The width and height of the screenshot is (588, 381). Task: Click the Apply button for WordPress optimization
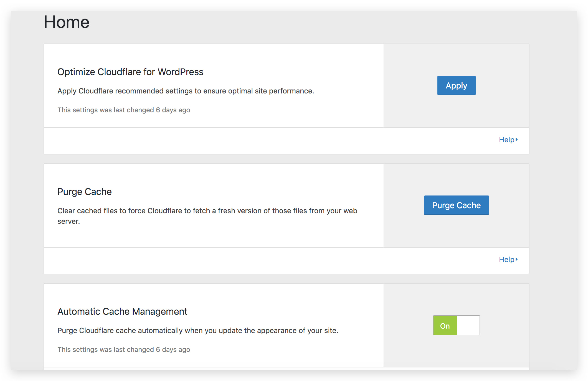(456, 85)
